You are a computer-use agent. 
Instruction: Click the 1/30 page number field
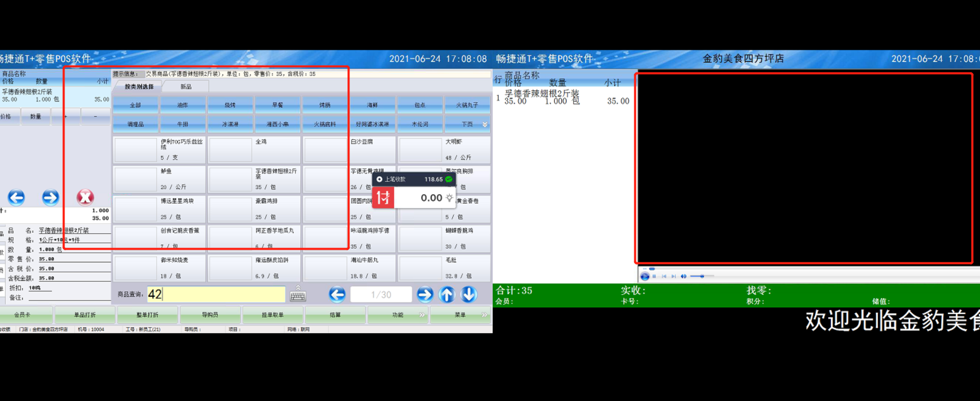[x=381, y=294]
